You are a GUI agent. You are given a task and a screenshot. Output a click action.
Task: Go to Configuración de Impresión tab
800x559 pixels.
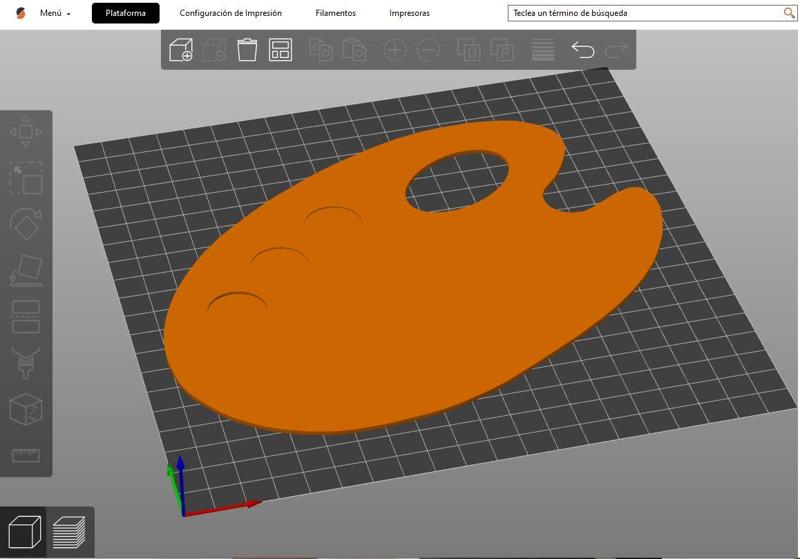tap(231, 13)
